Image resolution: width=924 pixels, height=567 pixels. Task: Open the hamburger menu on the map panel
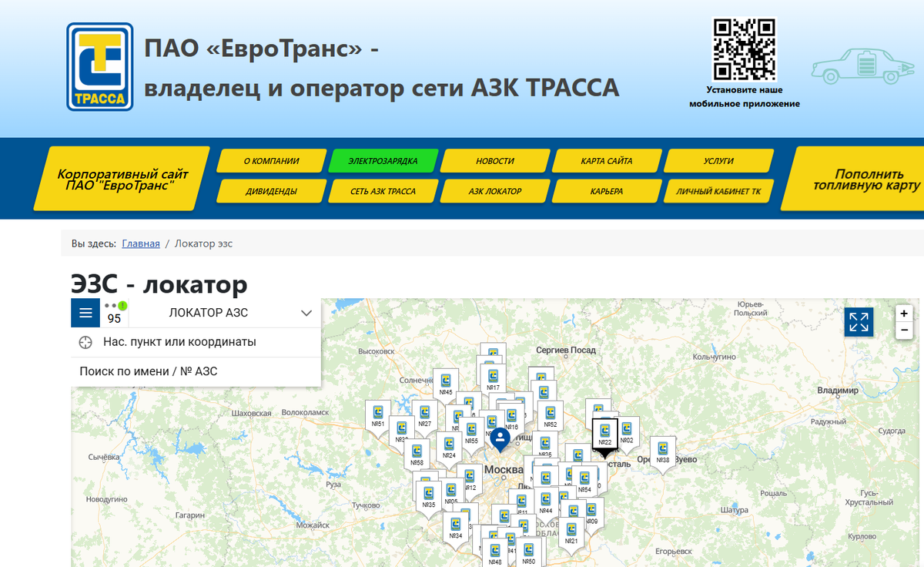pos(85,312)
